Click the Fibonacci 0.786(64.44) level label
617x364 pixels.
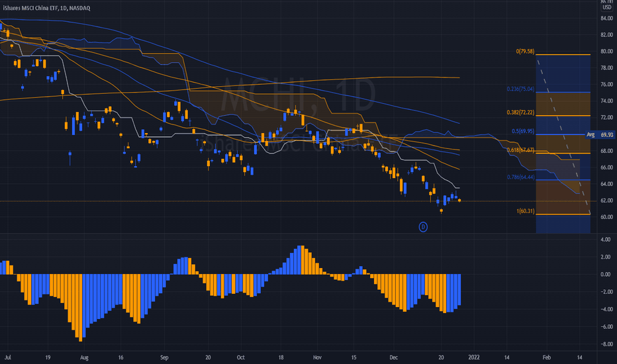point(520,177)
